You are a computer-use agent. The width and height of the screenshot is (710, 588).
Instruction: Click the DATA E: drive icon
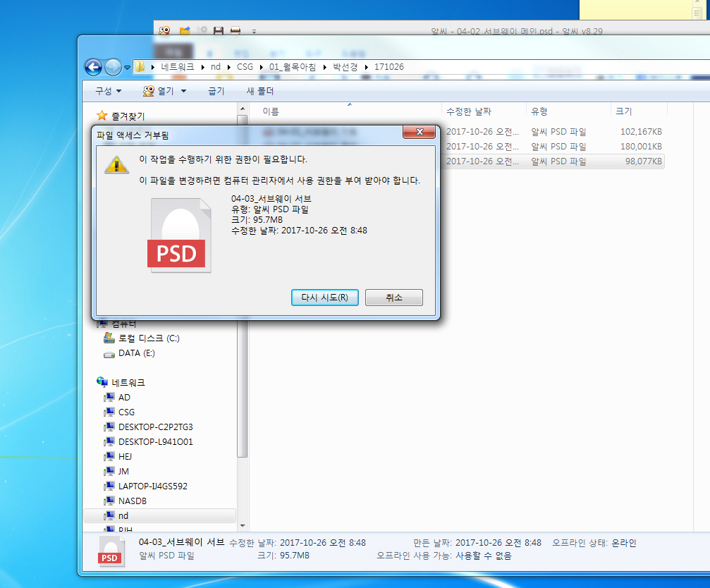click(109, 355)
